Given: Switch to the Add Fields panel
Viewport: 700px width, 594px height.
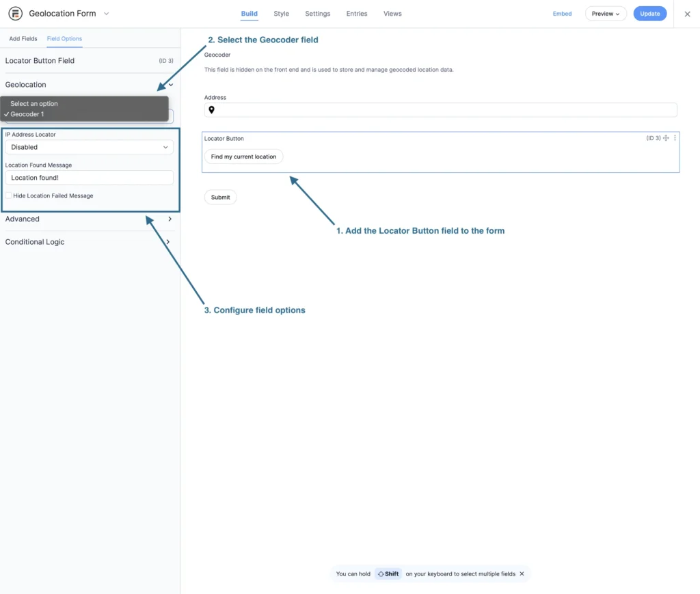Looking at the screenshot, I should click(x=23, y=39).
